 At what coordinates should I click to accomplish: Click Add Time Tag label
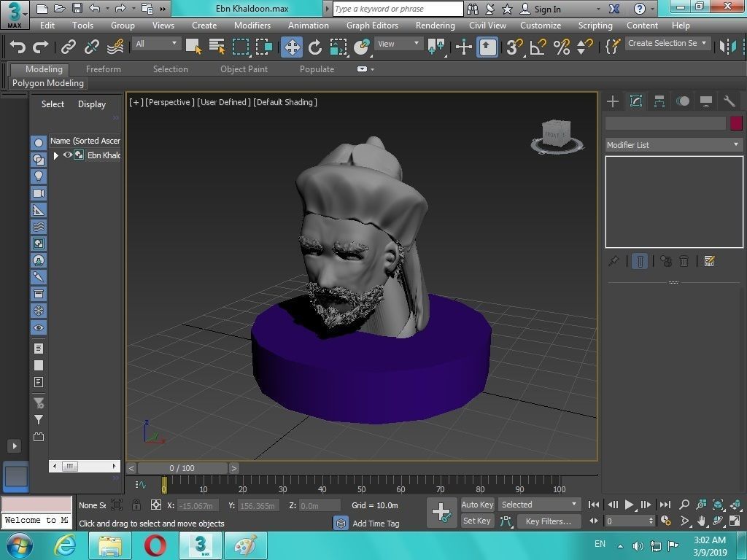tap(376, 524)
